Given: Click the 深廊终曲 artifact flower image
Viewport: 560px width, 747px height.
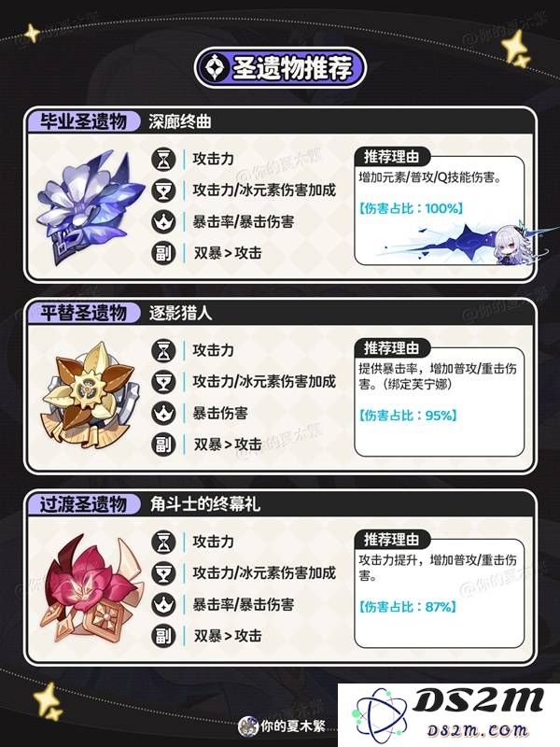Looking at the screenshot, I should click(90, 206).
